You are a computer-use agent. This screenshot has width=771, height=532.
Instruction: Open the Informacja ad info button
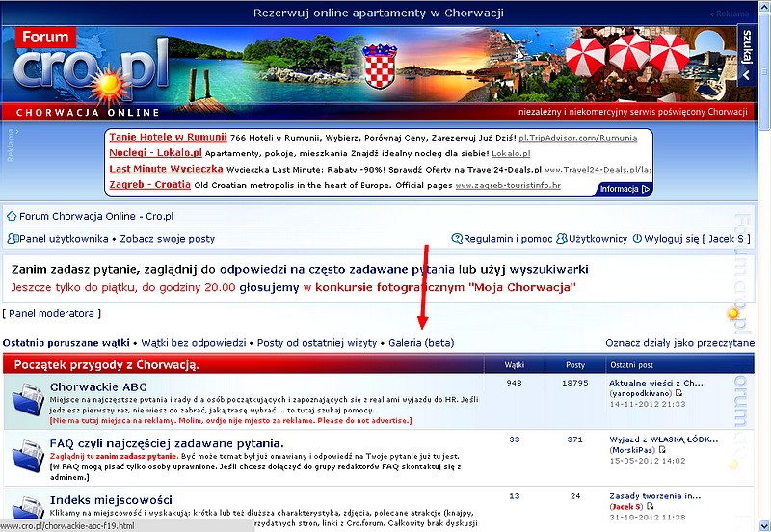tap(625, 189)
